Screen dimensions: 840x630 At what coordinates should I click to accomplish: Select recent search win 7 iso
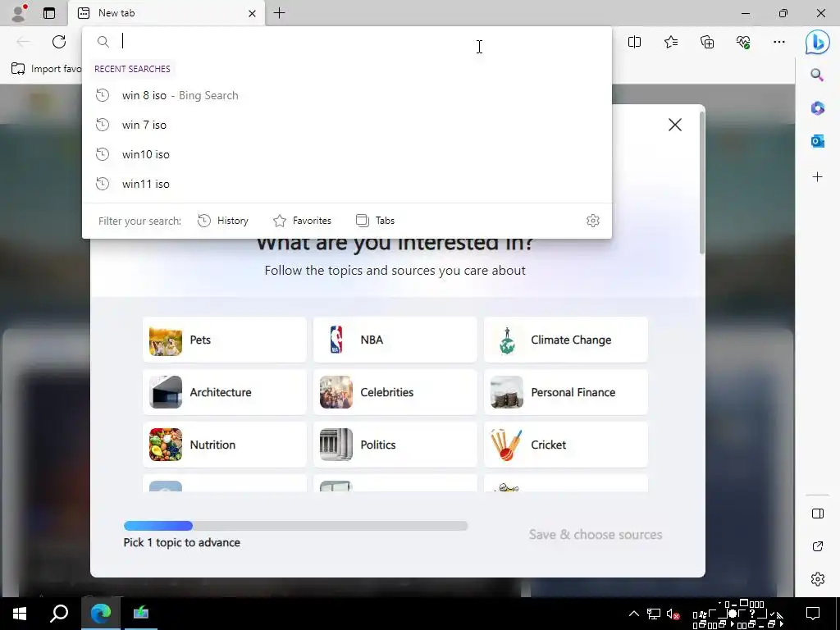[x=347, y=125]
